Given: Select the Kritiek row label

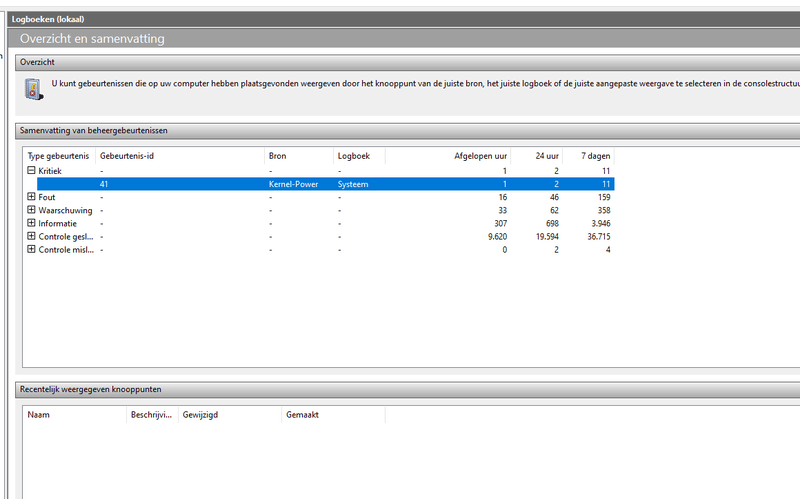Looking at the screenshot, I should point(50,171).
